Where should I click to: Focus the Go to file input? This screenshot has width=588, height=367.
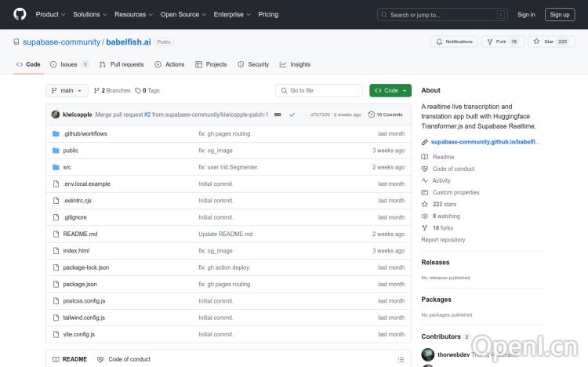point(319,90)
